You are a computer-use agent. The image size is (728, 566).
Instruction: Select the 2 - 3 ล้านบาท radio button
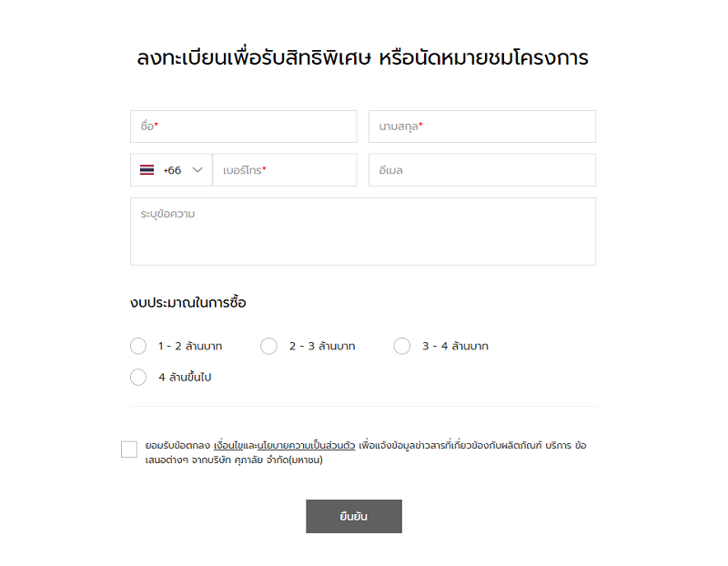(268, 346)
